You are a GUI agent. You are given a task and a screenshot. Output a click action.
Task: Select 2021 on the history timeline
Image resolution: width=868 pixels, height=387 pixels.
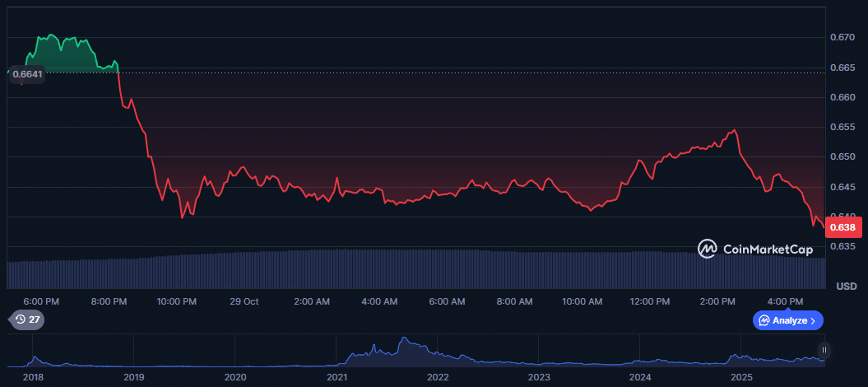tap(337, 377)
